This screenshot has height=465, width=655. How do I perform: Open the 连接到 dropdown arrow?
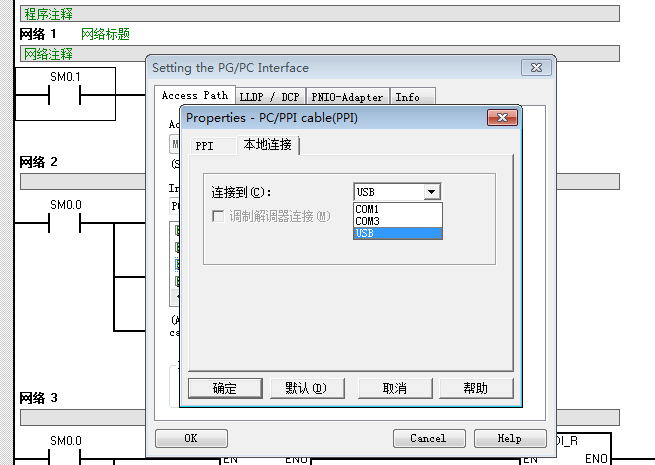pyautogui.click(x=431, y=192)
